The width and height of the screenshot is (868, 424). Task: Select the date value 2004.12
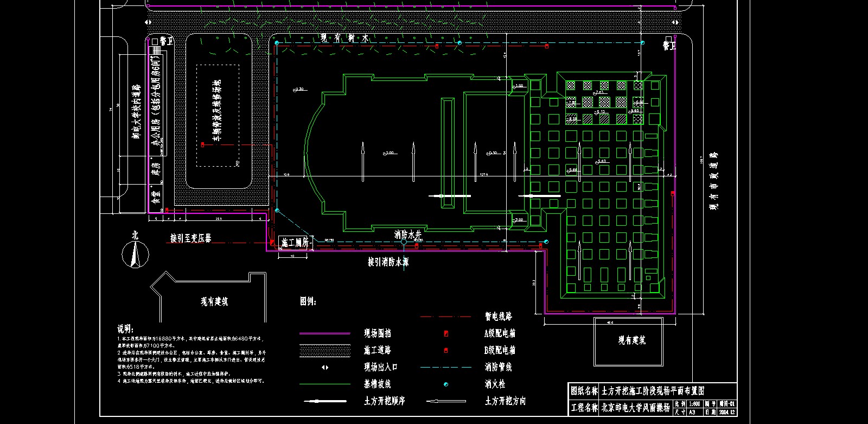(x=727, y=413)
